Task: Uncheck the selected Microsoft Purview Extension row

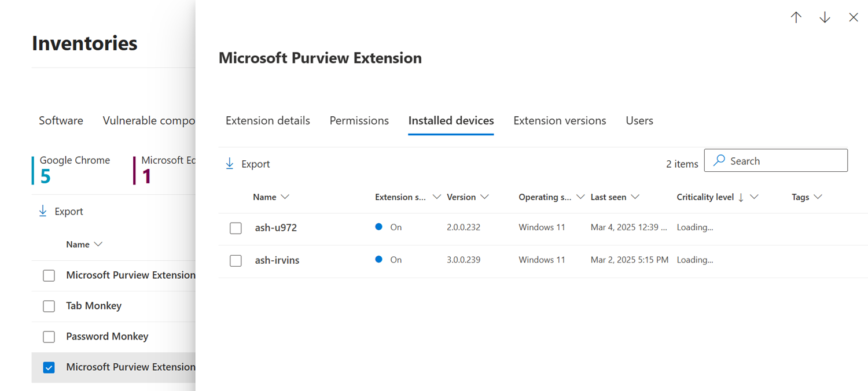Action: (49, 367)
